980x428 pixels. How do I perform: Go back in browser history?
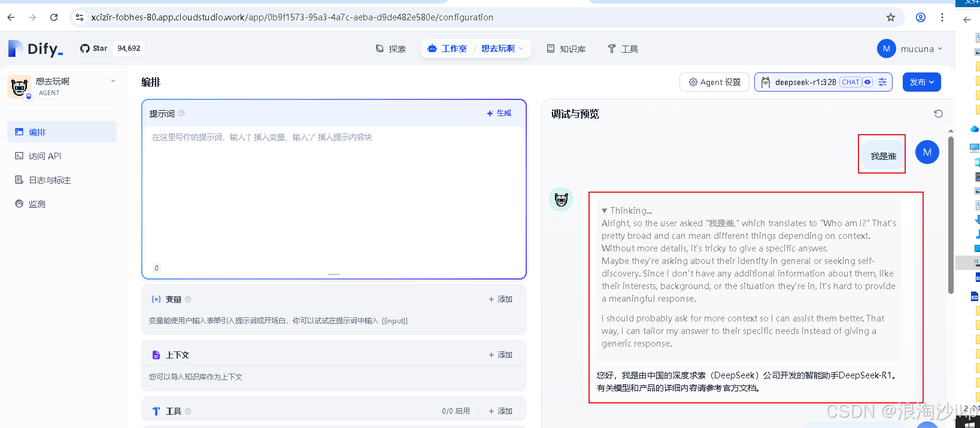pyautogui.click(x=11, y=17)
